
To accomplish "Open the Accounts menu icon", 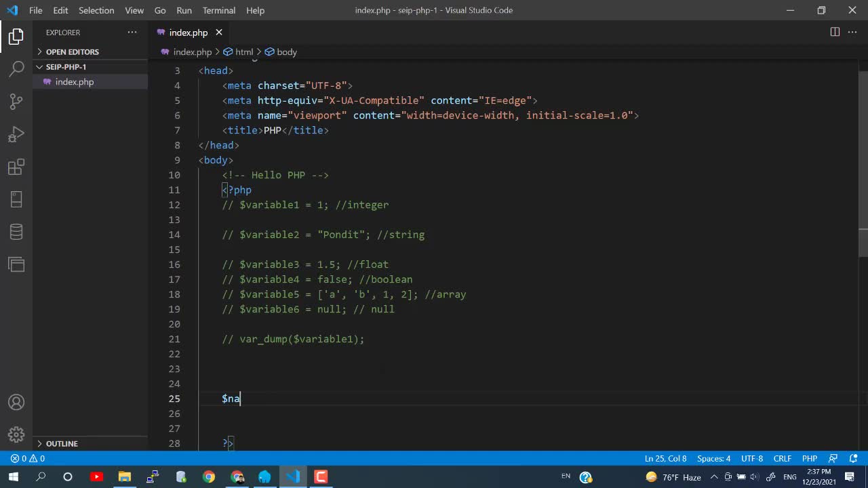I will coord(16,402).
